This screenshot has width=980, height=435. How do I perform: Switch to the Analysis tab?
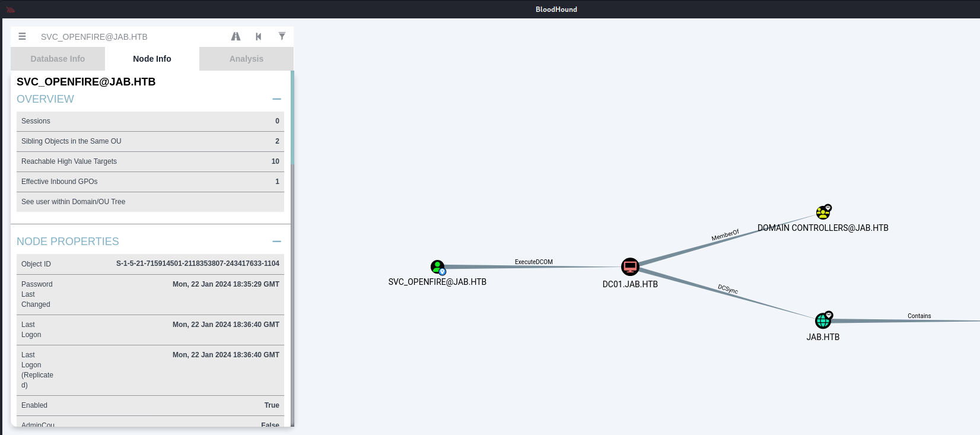coord(246,59)
